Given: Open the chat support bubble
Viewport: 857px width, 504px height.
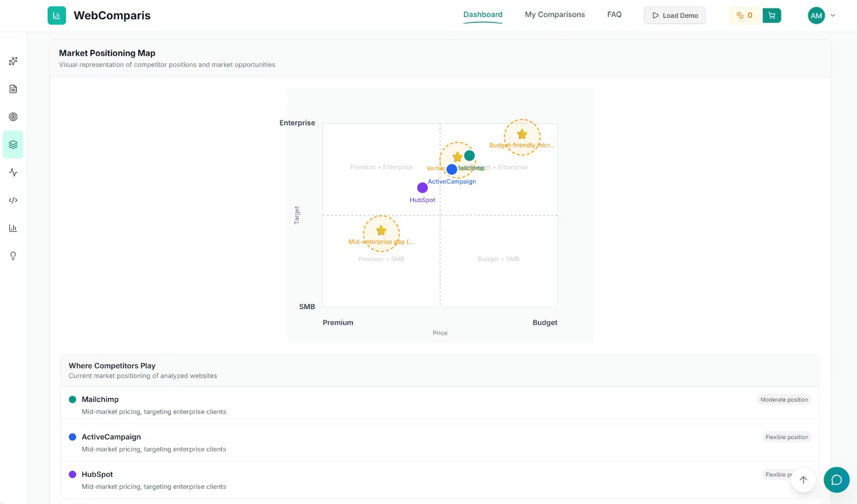Looking at the screenshot, I should tap(836, 480).
